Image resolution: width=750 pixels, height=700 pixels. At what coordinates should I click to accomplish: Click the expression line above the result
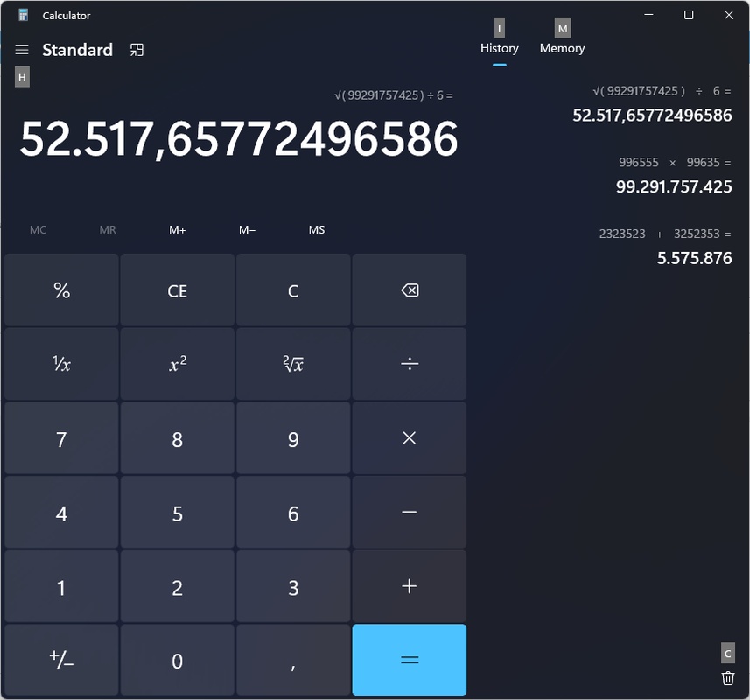(393, 95)
